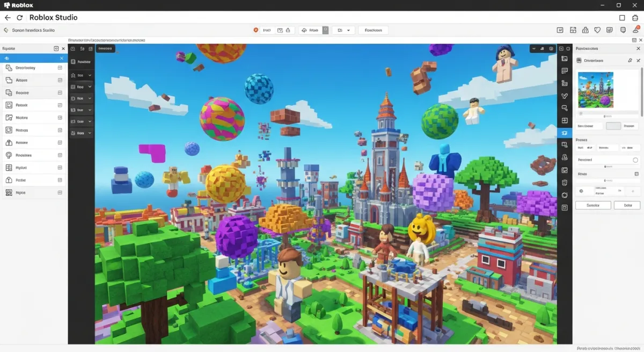Toggle the round radio button in properties panel

(x=635, y=160)
